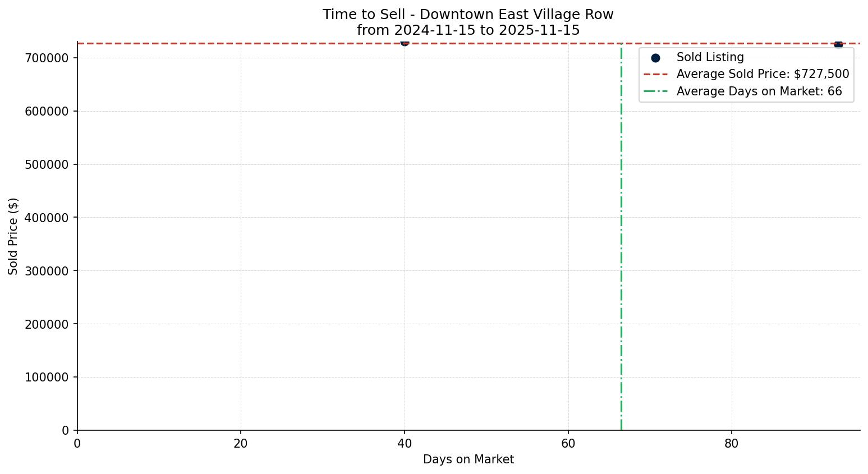Click the 100000 tick label on y-axis
The height and width of the screenshot is (474, 868).
(47, 378)
